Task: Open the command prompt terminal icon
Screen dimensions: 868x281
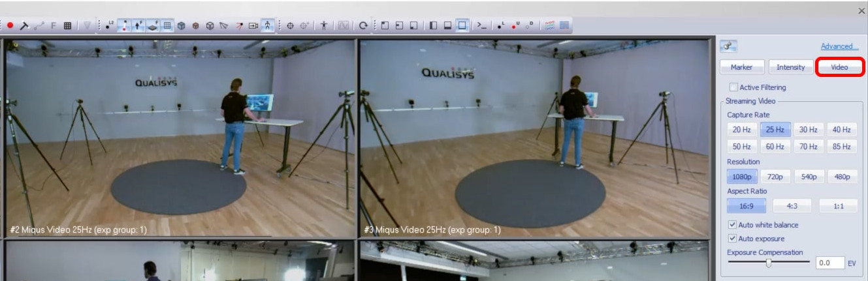Action: click(481, 25)
